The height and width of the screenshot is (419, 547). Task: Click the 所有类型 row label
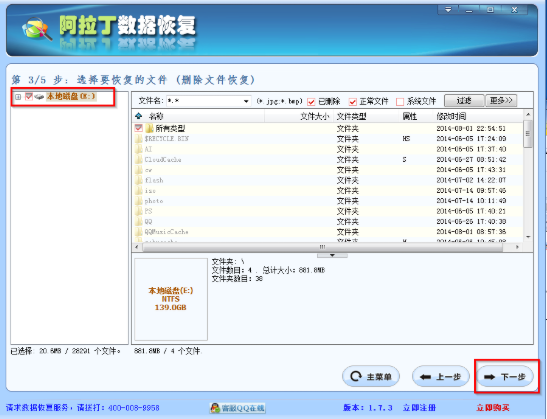[x=170, y=128]
